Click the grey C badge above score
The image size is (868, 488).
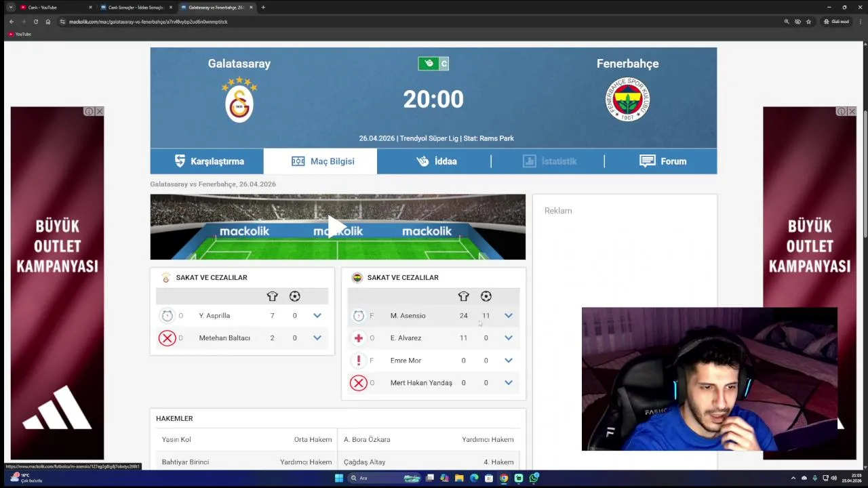(444, 64)
